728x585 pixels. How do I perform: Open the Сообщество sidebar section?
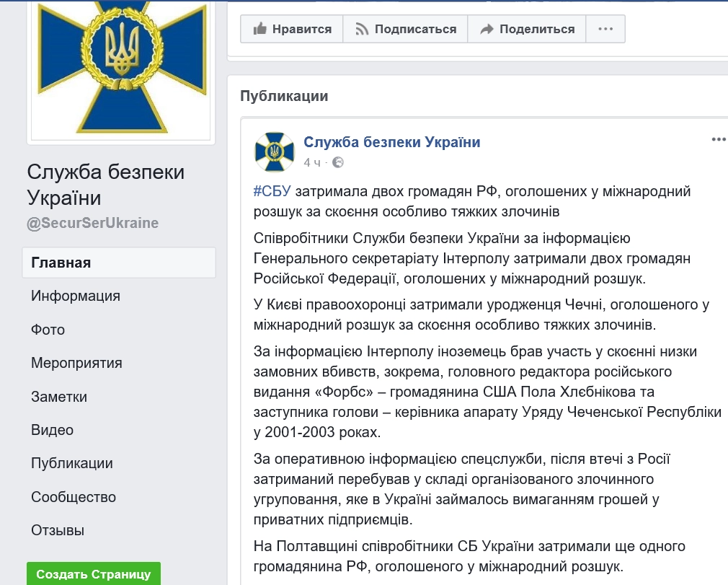(74, 497)
